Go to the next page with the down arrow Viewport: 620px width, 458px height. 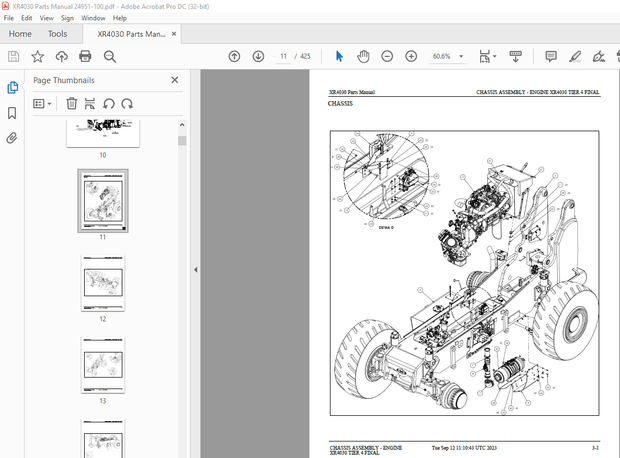tap(258, 57)
